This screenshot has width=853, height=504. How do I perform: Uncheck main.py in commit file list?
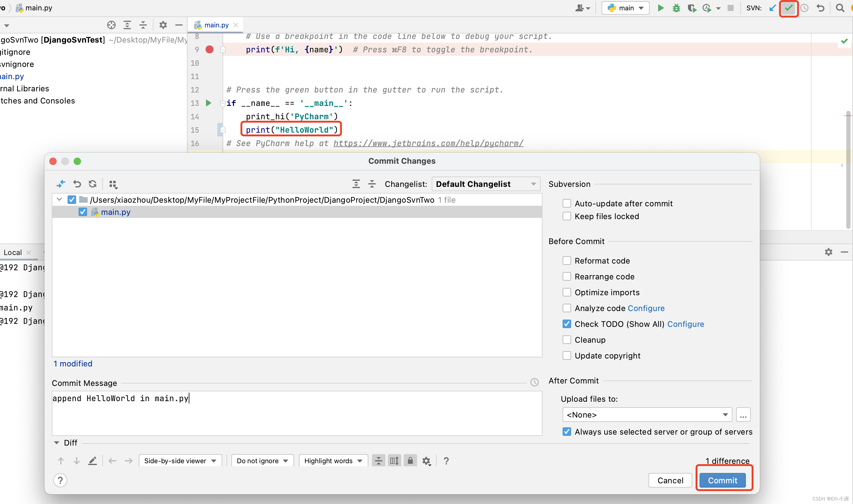click(82, 212)
